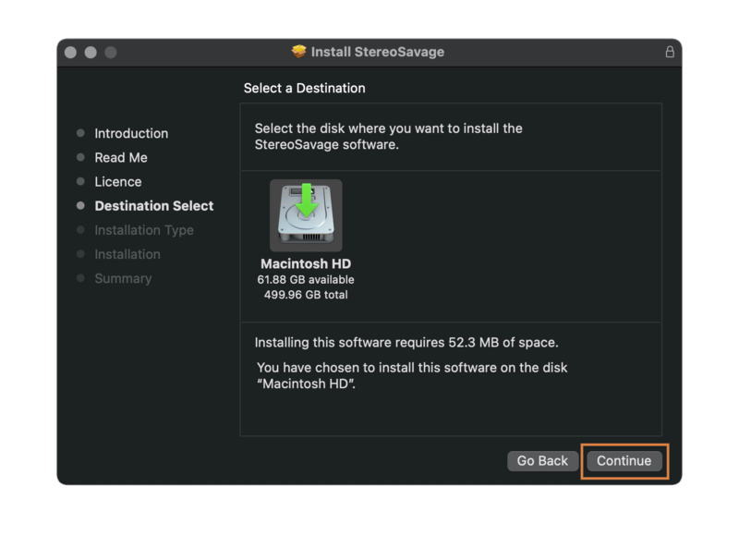
Task: Click the Macintosh HD disk name label
Action: click(306, 263)
